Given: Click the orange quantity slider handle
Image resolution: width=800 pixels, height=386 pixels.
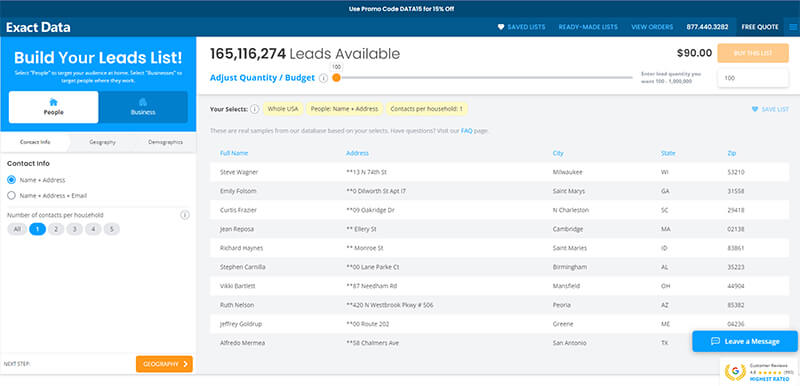Looking at the screenshot, I should tap(336, 78).
